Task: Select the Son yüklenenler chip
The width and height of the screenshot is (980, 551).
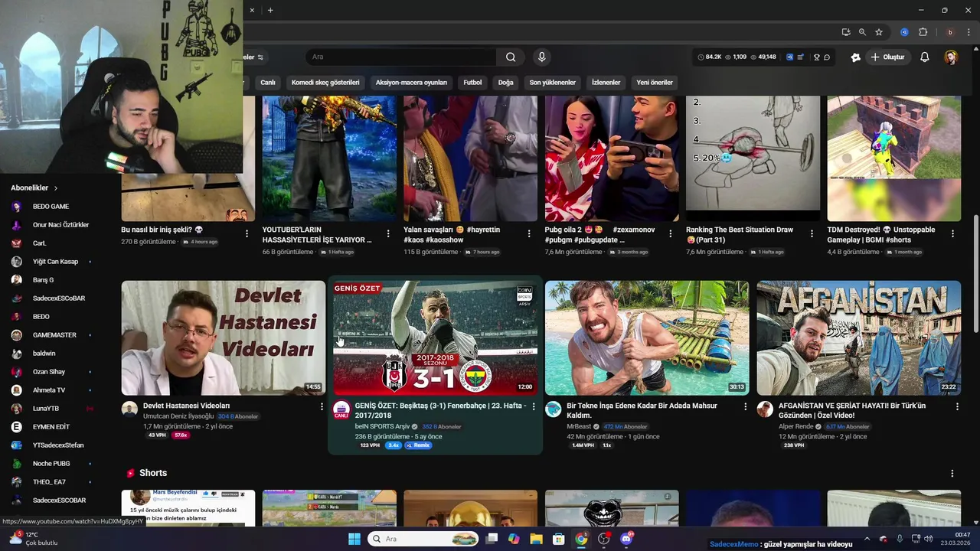Action: pos(553,83)
